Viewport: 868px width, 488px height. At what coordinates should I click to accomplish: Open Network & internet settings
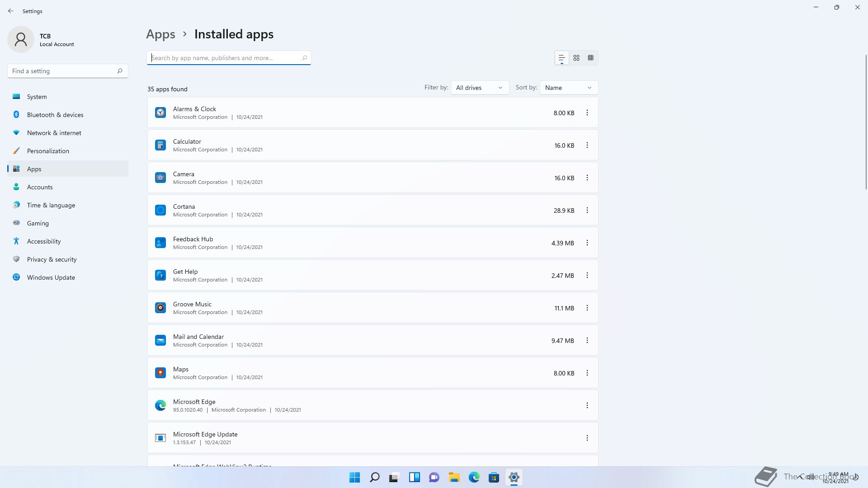pyautogui.click(x=68, y=133)
